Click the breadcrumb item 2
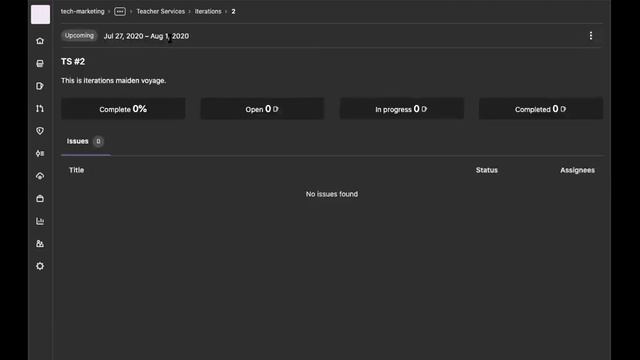640x360 pixels. (x=233, y=11)
